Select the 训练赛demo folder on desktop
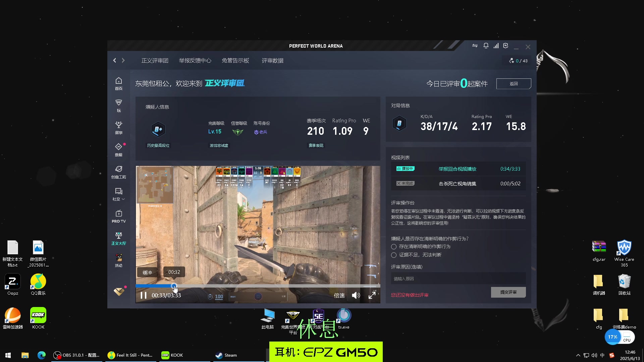 624,318
